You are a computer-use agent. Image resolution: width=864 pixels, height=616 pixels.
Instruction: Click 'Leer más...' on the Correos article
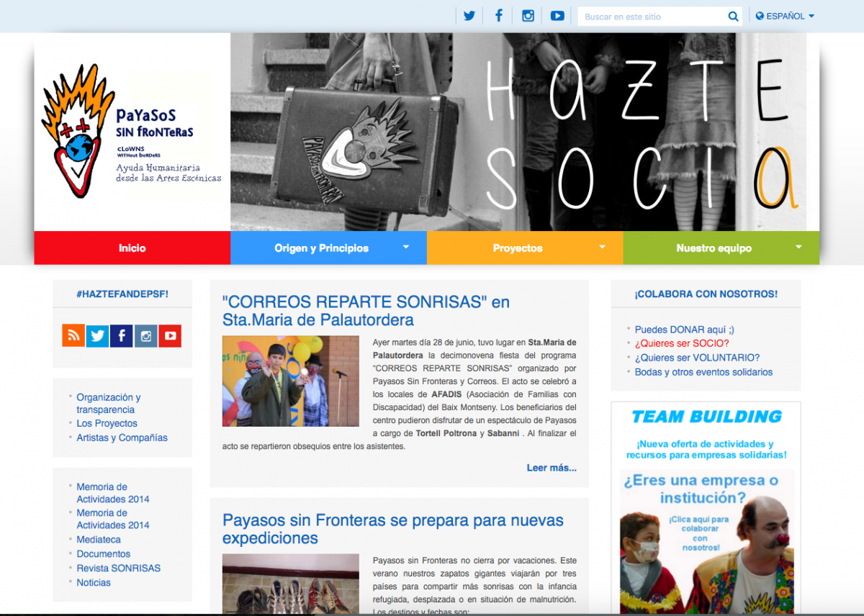[552, 468]
